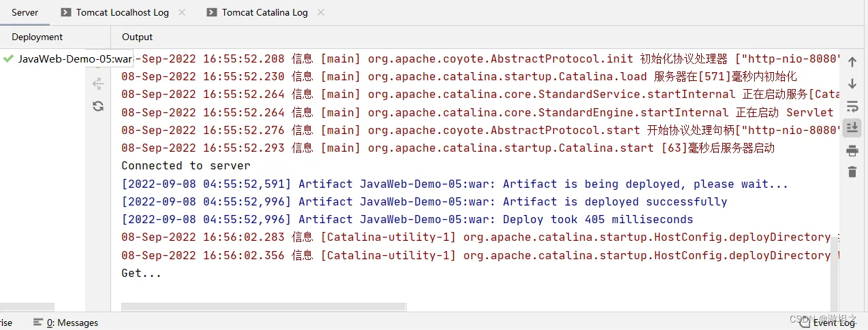The width and height of the screenshot is (868, 330).
Task: Click the up arrow to previous stack trace
Action: click(852, 63)
